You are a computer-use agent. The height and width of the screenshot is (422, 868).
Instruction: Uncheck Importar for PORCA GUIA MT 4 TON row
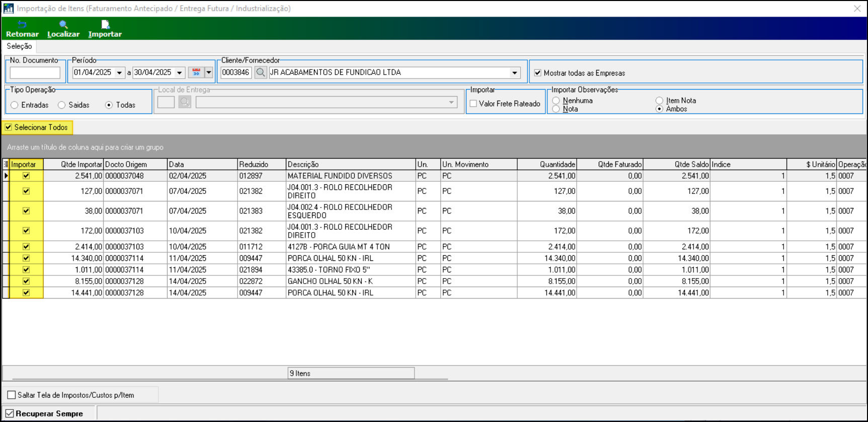tap(26, 247)
